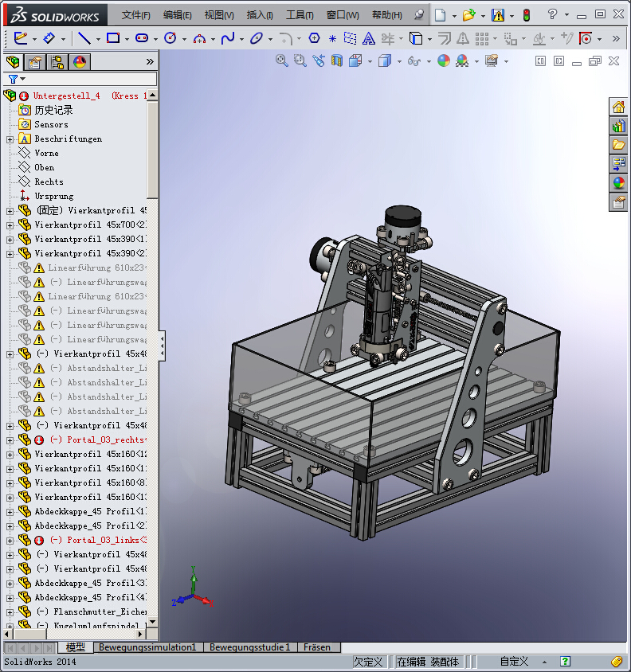The height and width of the screenshot is (672, 631).
Task: Toggle the rebuild traffic light icon
Action: [x=527, y=14]
